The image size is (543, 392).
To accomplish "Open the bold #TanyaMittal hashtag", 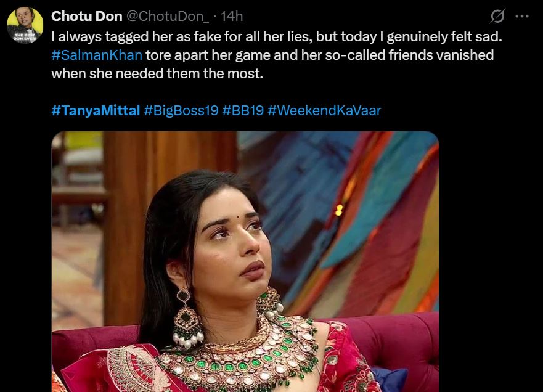I will tap(96, 110).
